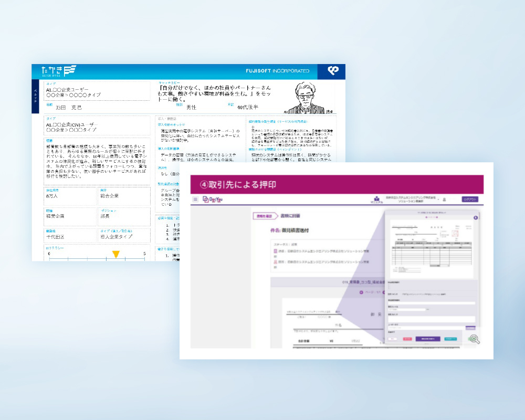Viewport: 525px width, 420px height.
Task: Click the 8万人 company size cell
Action: [70, 196]
